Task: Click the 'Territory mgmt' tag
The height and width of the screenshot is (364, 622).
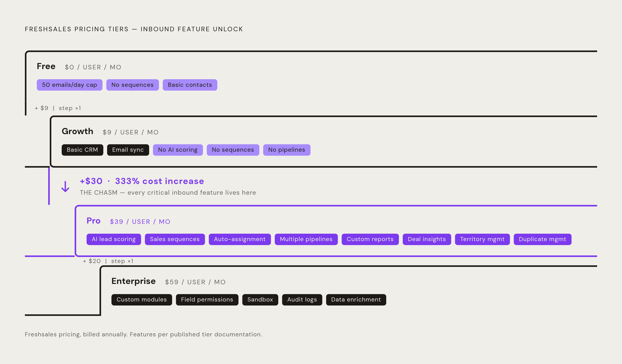Action: click(x=482, y=239)
